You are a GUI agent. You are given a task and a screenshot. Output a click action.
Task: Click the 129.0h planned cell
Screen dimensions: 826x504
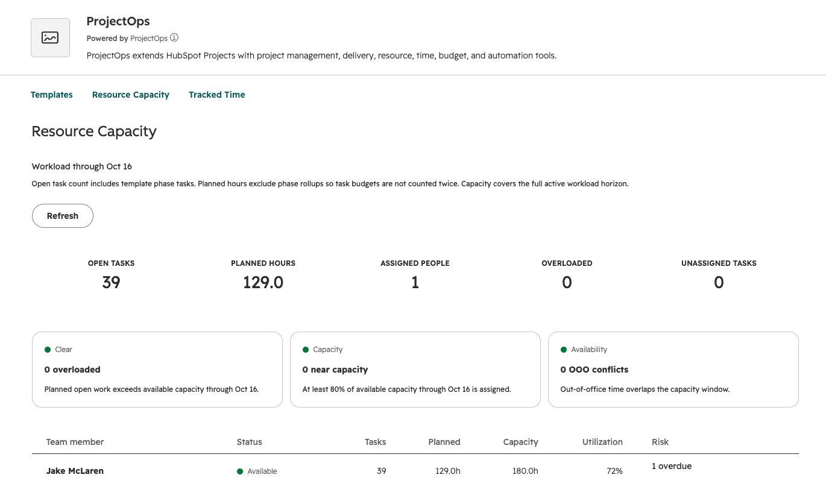(448, 471)
